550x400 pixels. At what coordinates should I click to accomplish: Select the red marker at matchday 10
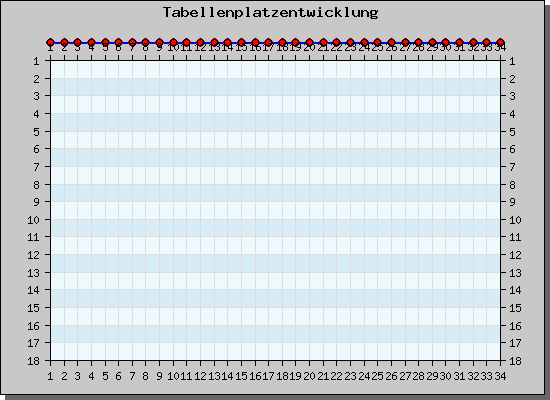(173, 43)
